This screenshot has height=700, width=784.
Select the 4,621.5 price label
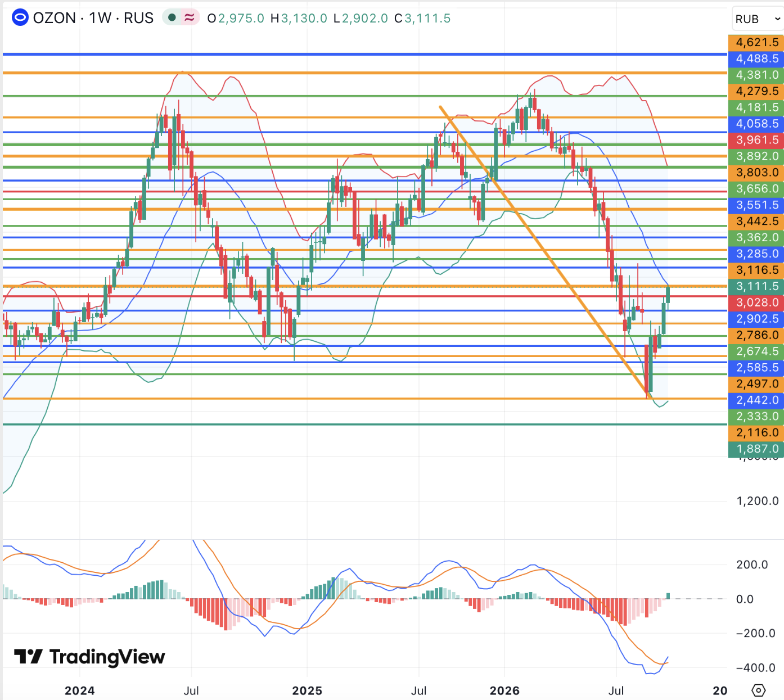click(756, 42)
